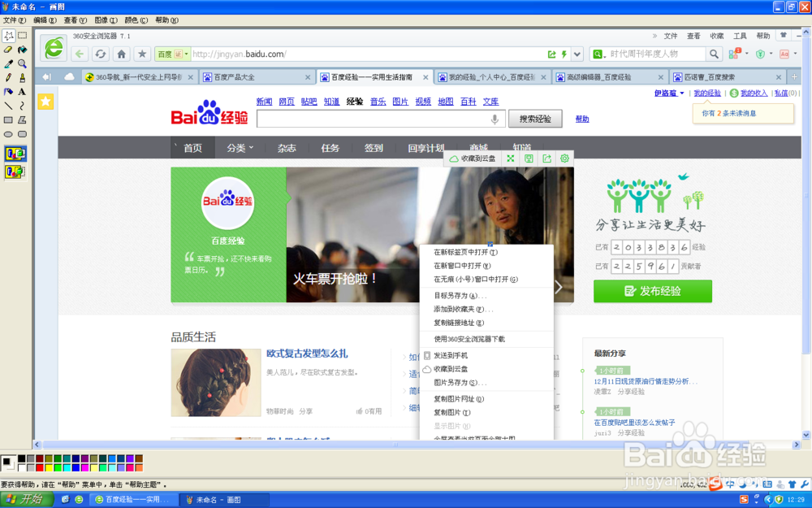
Task: Select the Magnifier tool in Paint
Action: (x=22, y=63)
